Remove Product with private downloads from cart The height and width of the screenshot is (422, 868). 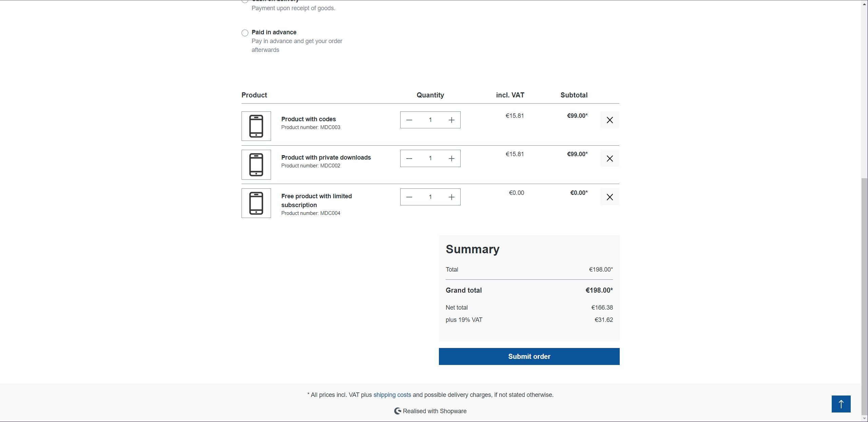pos(610,159)
